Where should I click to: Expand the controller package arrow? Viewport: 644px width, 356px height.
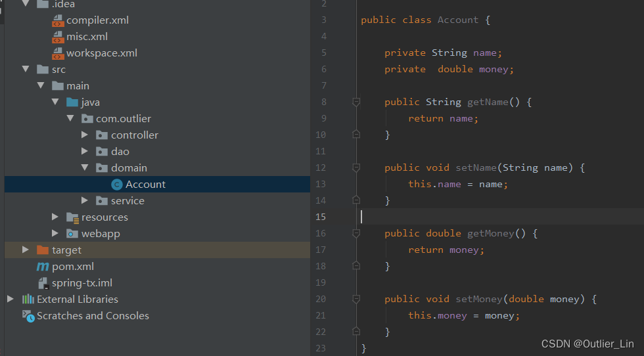pos(85,135)
